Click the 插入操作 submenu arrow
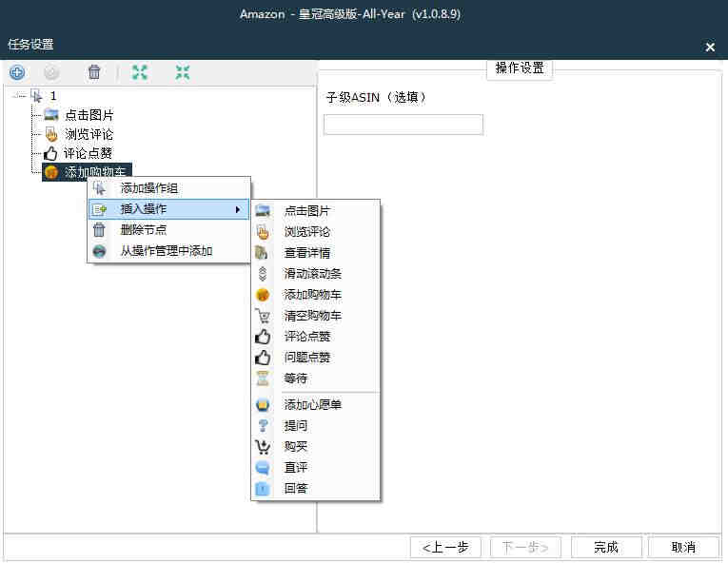Image resolution: width=728 pixels, height=563 pixels. 238,209
